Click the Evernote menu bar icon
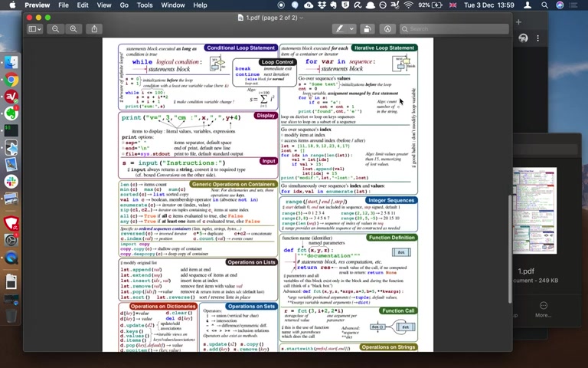 (333, 5)
